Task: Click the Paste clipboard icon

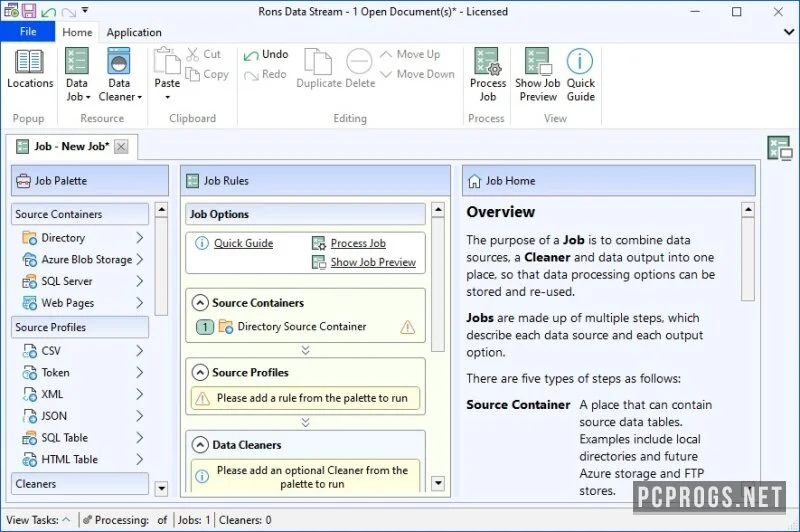Action: pyautogui.click(x=167, y=61)
